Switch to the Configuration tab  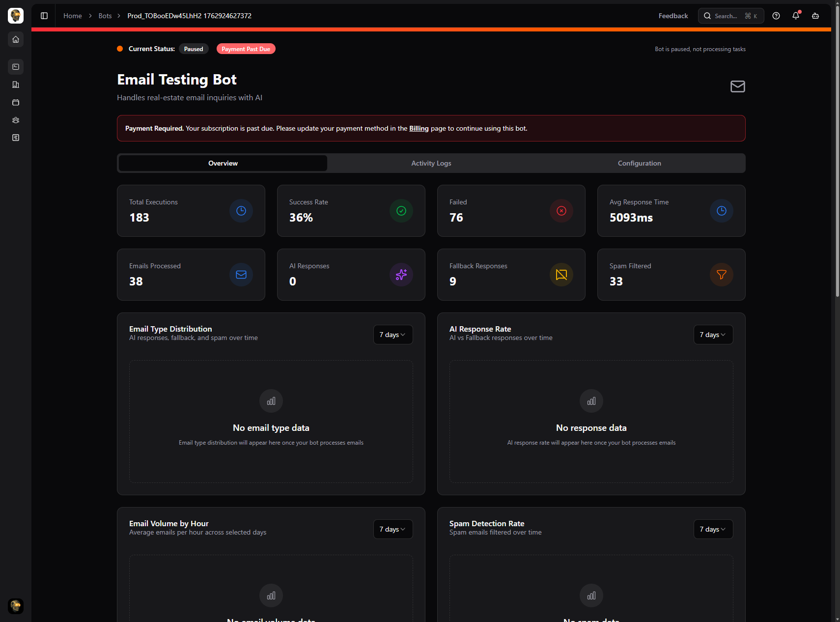pos(640,163)
